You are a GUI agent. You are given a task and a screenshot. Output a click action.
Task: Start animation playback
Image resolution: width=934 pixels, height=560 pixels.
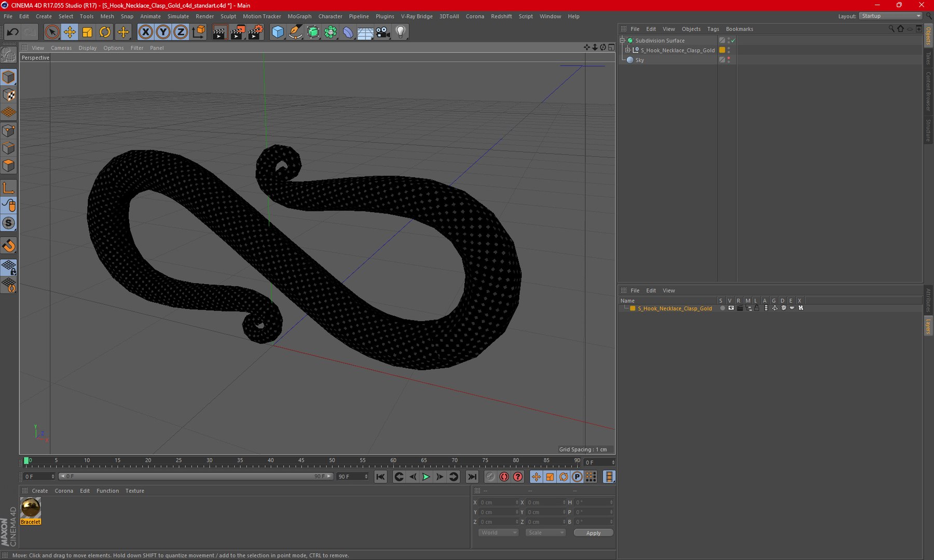(426, 477)
